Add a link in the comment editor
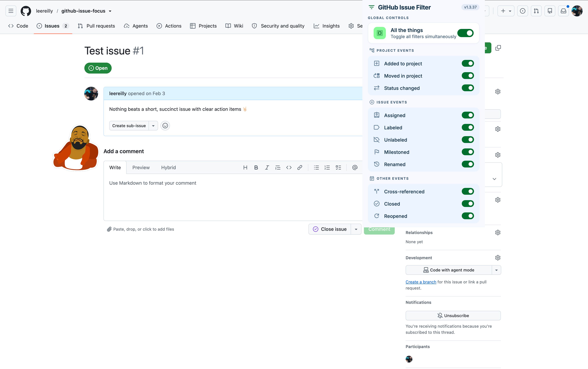The image size is (588, 369). [x=299, y=167]
